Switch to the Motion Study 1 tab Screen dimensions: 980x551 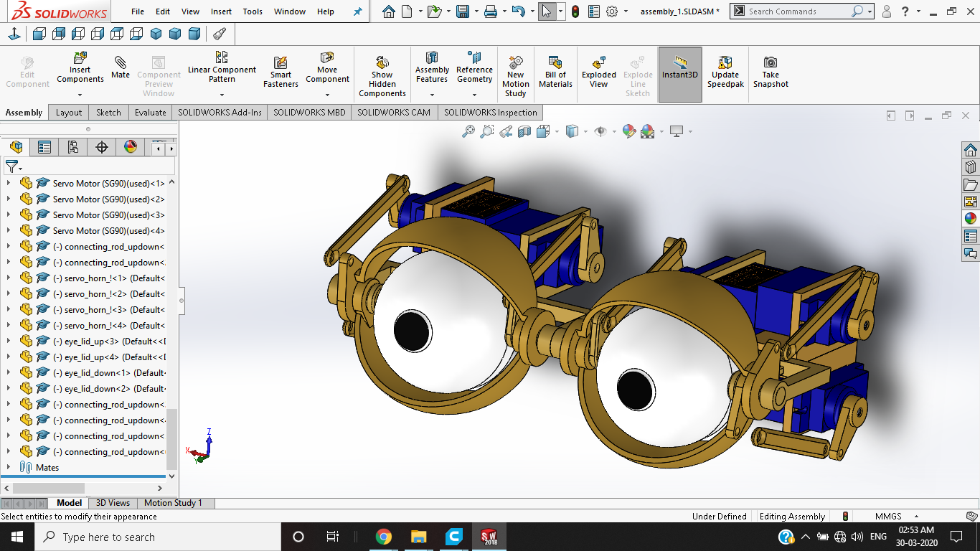click(174, 502)
